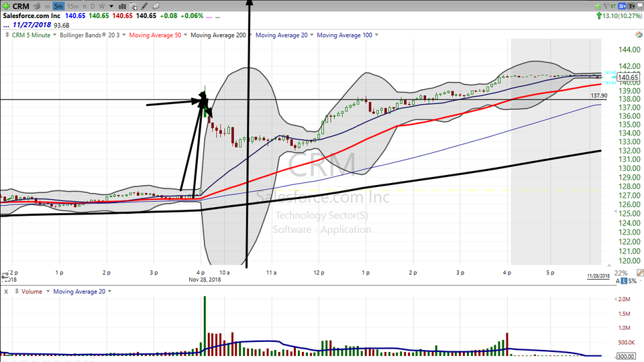This screenshot has height=362, width=644.
Task: Close the Volume pane with the X
Action: [6, 292]
